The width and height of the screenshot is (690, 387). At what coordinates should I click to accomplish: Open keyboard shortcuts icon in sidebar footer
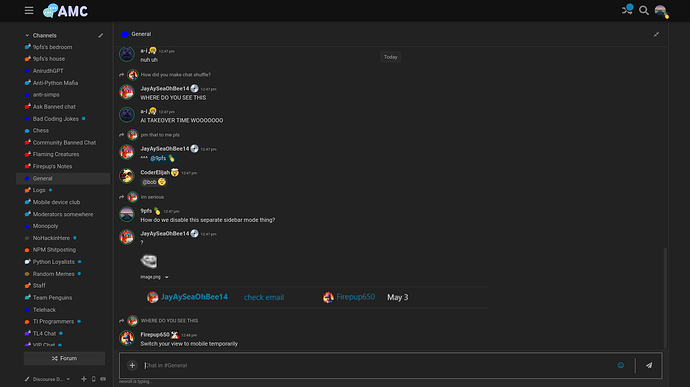(103, 379)
